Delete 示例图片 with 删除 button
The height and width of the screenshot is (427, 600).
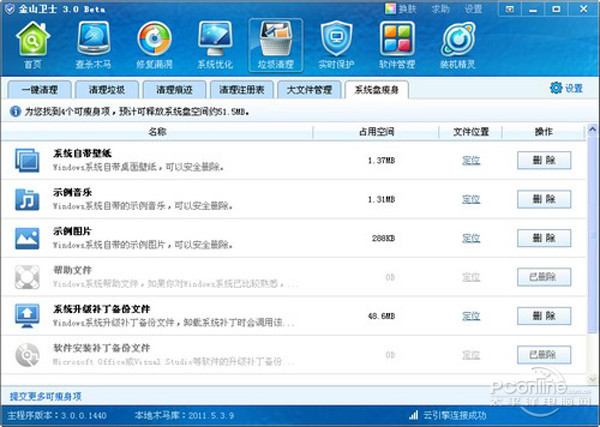point(544,238)
